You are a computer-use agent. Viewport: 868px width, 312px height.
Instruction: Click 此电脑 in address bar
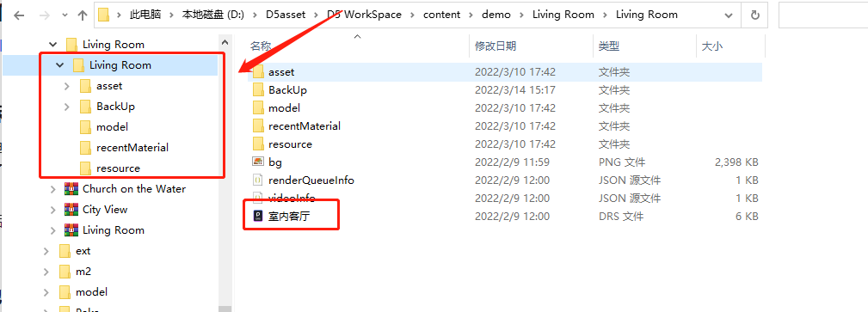[145, 15]
